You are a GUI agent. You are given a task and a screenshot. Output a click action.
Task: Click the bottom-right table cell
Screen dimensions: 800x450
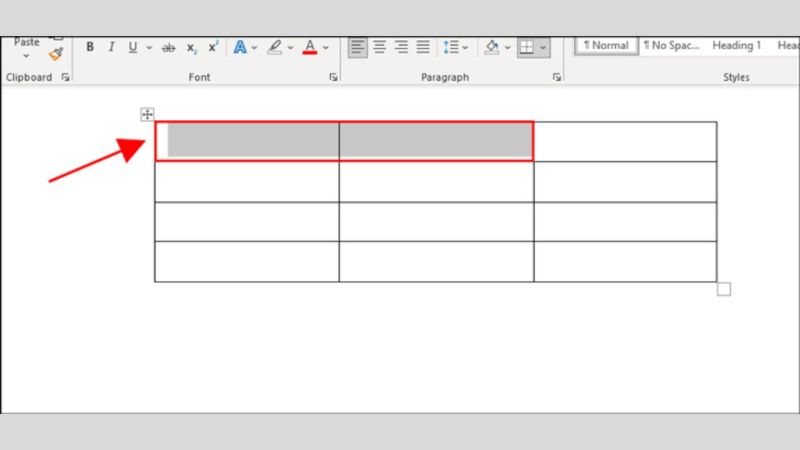626,262
